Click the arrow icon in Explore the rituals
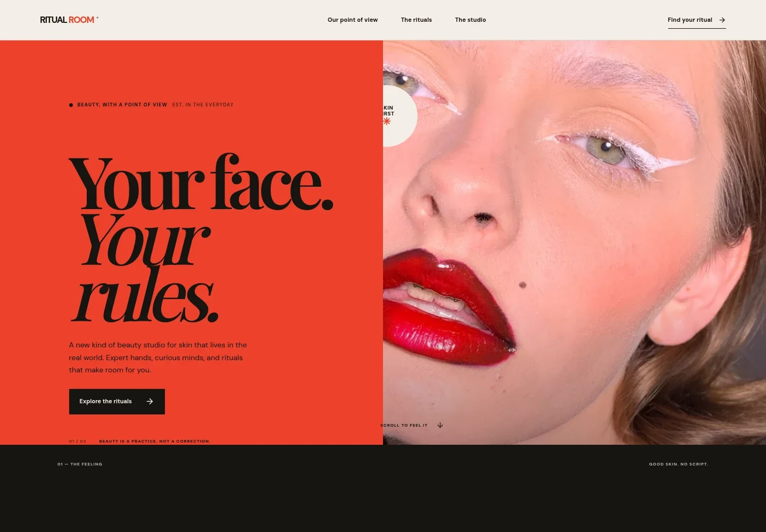 click(x=150, y=402)
